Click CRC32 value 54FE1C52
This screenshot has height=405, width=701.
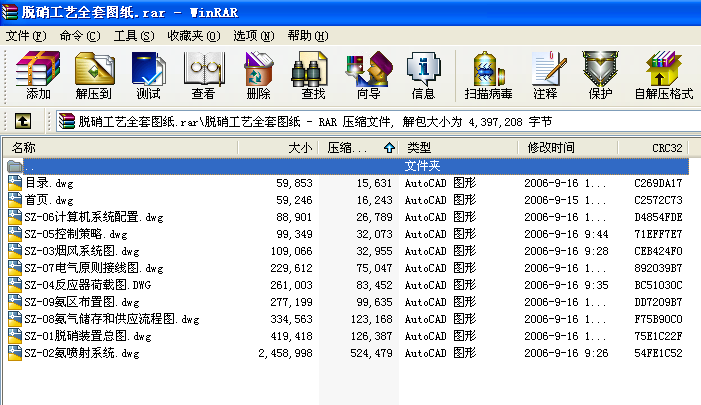pyautogui.click(x=658, y=353)
